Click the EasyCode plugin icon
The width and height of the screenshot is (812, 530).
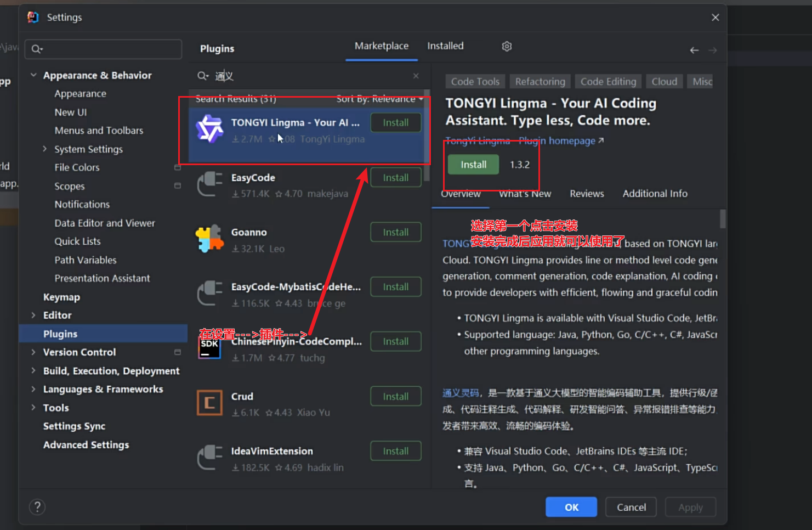point(209,184)
